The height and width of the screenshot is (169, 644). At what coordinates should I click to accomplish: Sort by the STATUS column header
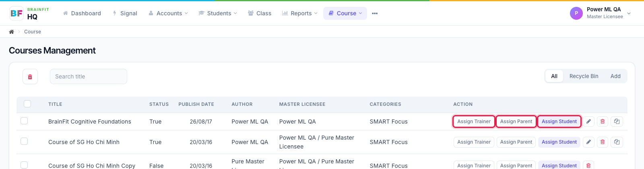tap(159, 104)
